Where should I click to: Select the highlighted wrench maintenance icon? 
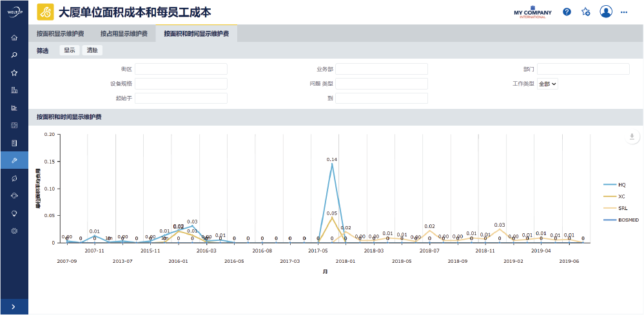tap(14, 160)
